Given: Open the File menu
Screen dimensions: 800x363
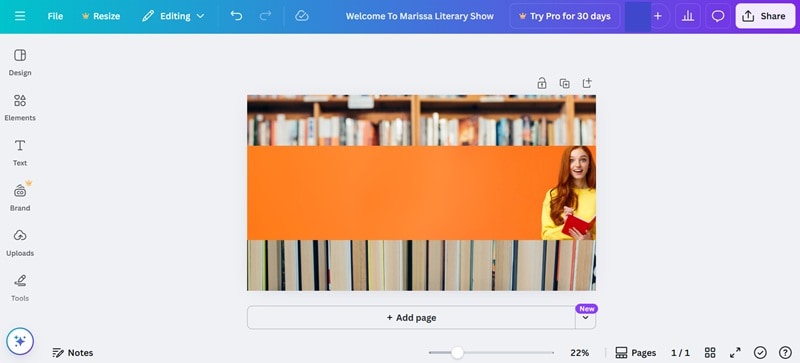Looking at the screenshot, I should 55,16.
